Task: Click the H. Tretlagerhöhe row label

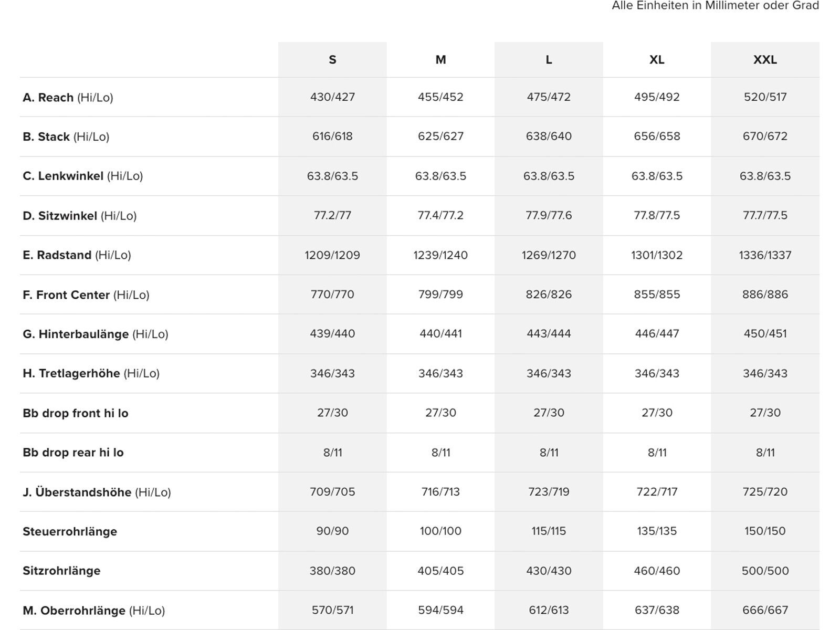Action: pyautogui.click(x=91, y=374)
